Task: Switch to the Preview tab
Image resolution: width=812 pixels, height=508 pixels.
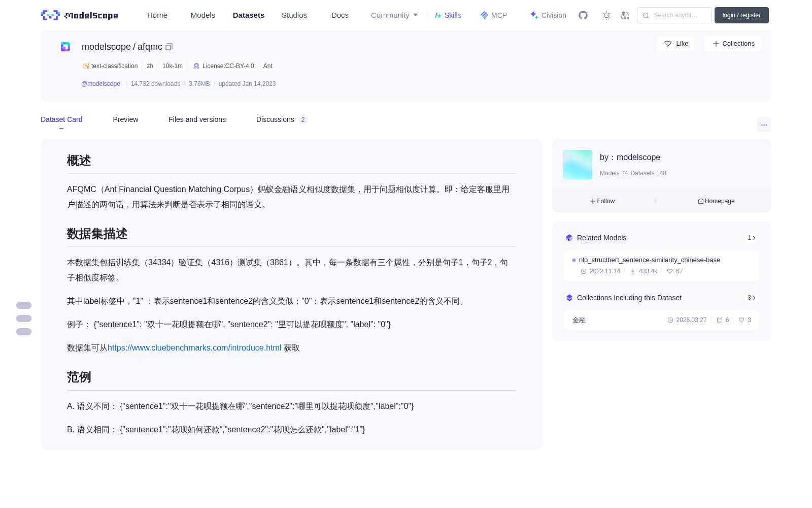Action: (x=125, y=119)
